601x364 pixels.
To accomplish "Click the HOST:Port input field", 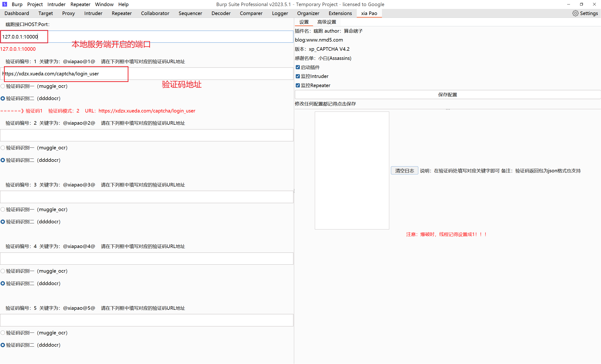I will pos(146,37).
